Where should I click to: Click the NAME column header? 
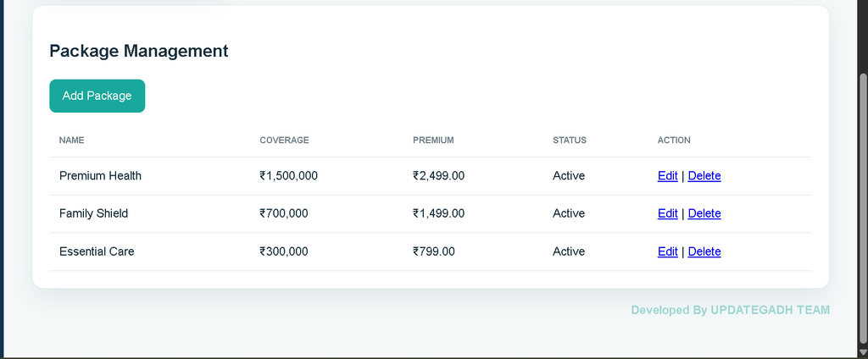(72, 141)
